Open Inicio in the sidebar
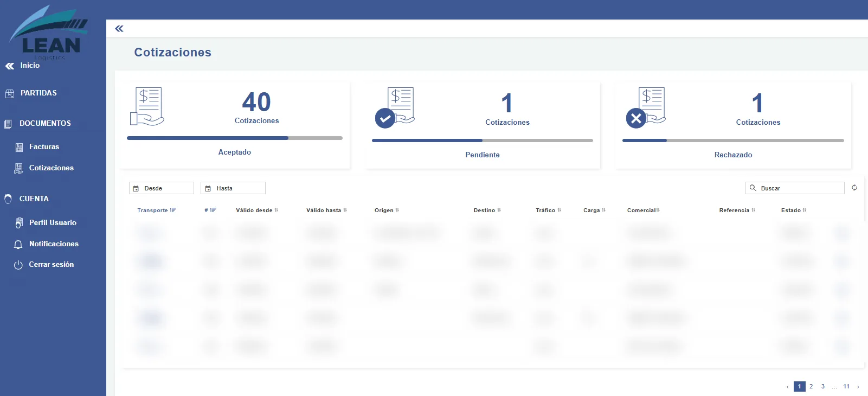The image size is (868, 396). tap(30, 66)
